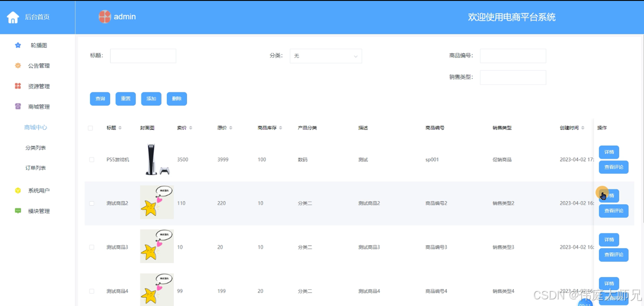
Task: Click the 商品编号2 cell
Action: pyautogui.click(x=436, y=203)
